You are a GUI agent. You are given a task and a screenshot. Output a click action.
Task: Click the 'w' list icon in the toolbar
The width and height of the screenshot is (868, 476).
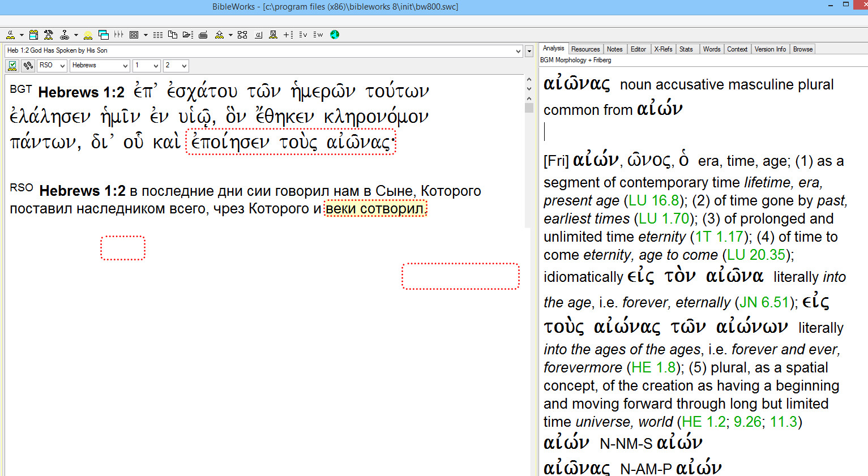pos(318,35)
